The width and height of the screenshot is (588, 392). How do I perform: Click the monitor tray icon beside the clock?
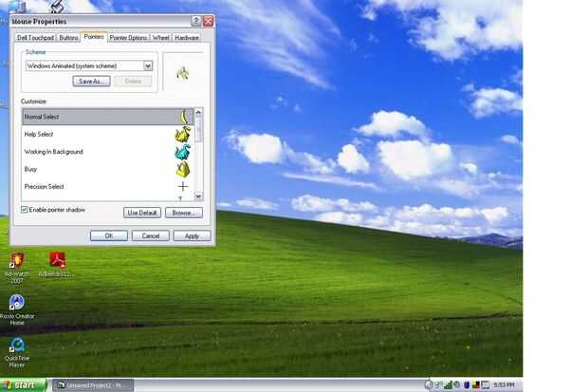[486, 385]
